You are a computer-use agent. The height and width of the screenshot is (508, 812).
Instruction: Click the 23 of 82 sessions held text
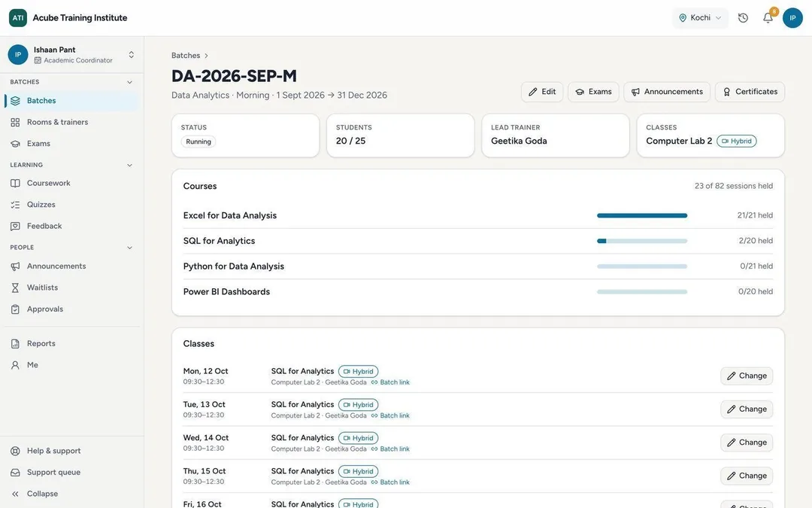tap(733, 186)
